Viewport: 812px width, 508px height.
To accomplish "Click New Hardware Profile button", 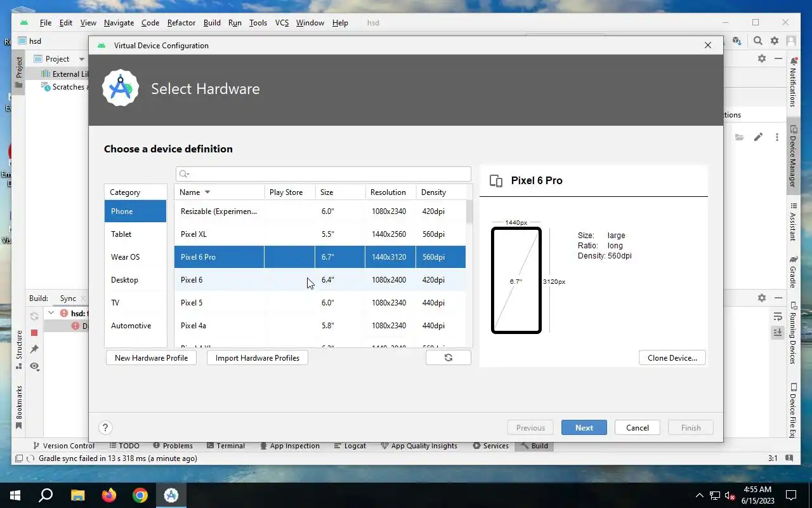I will click(x=151, y=358).
